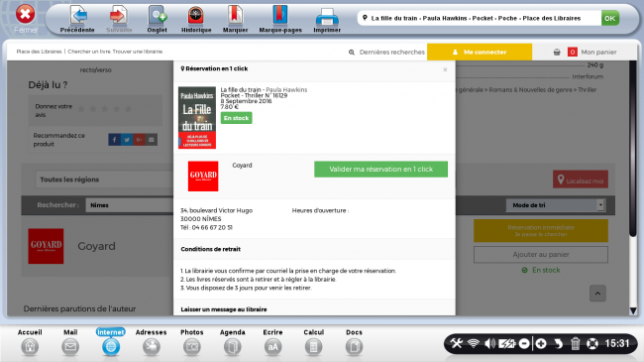Screen dimensions: 644x362
Task: Expand the Mode de tri dropdown
Action: point(556,205)
